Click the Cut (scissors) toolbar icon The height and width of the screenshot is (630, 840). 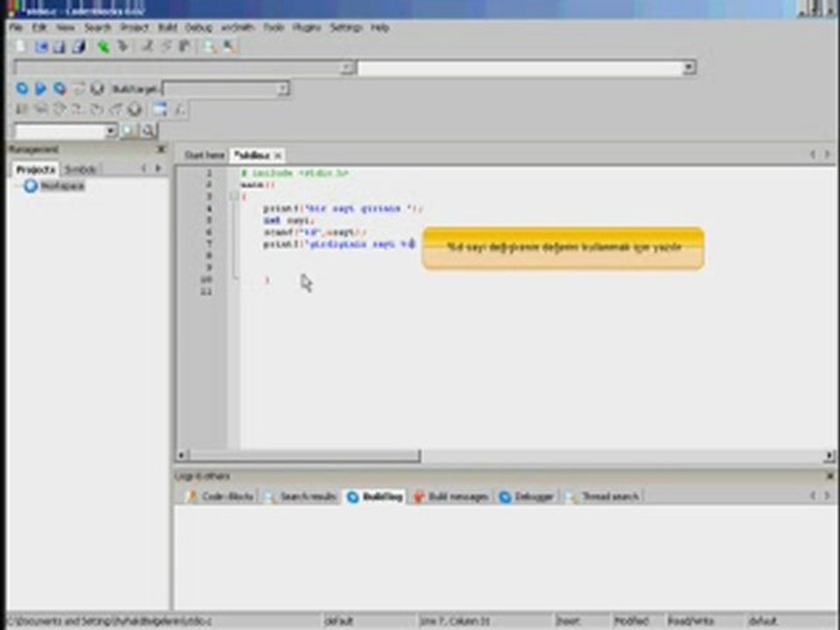point(148,46)
